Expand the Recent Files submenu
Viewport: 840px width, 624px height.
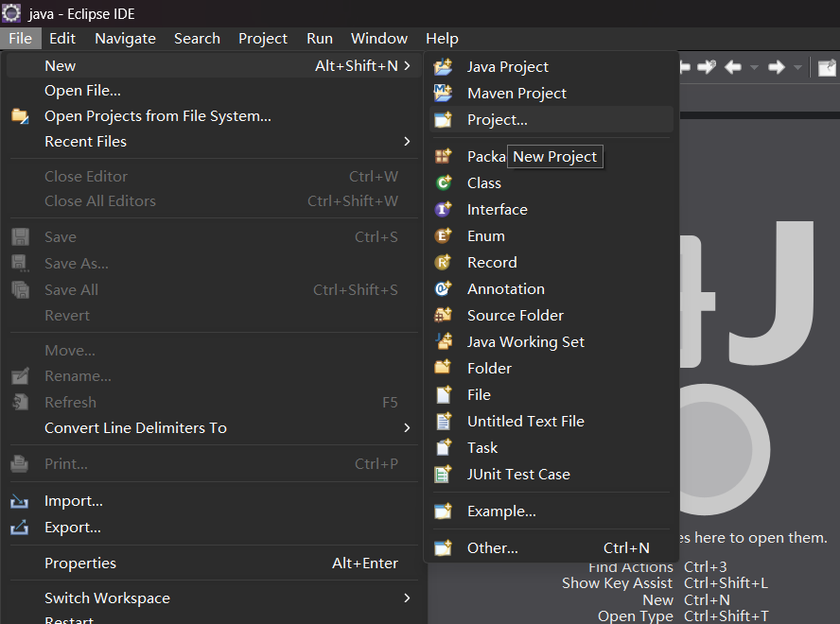(x=407, y=142)
